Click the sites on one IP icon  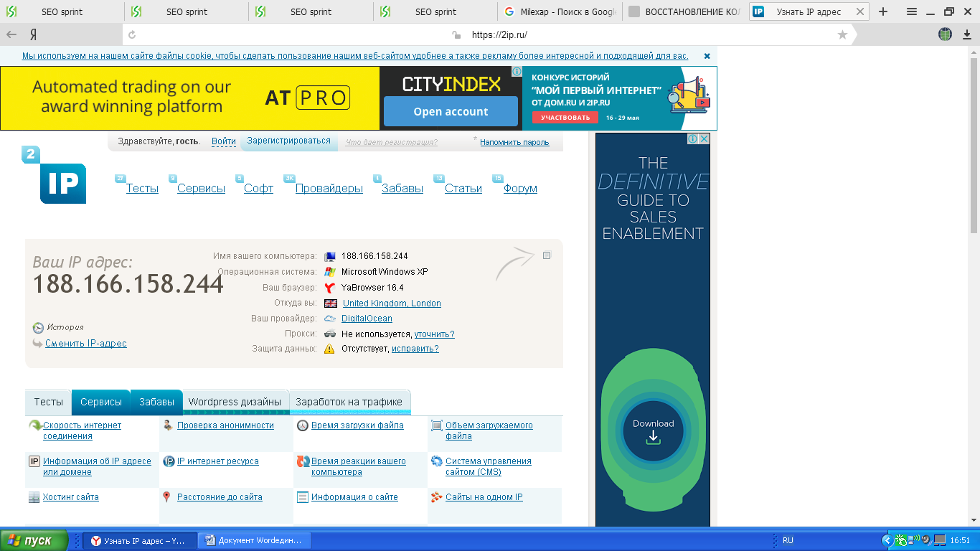(437, 497)
